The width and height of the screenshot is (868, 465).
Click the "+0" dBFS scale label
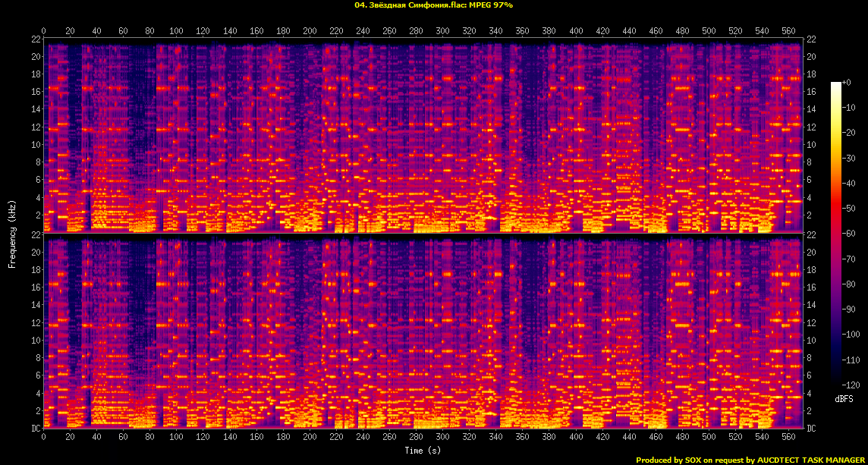845,82
